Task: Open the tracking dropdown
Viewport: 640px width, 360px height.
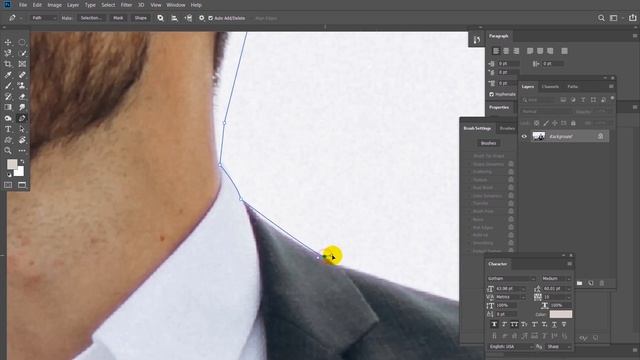Action: click(557, 297)
